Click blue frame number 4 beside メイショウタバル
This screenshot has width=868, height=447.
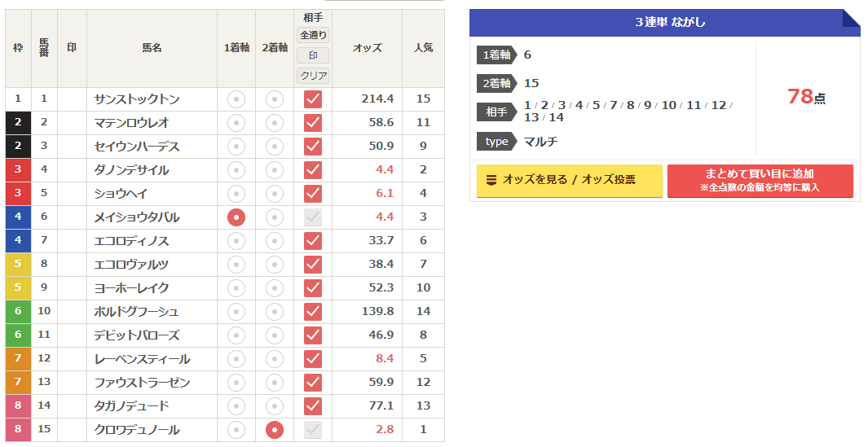coord(18,217)
